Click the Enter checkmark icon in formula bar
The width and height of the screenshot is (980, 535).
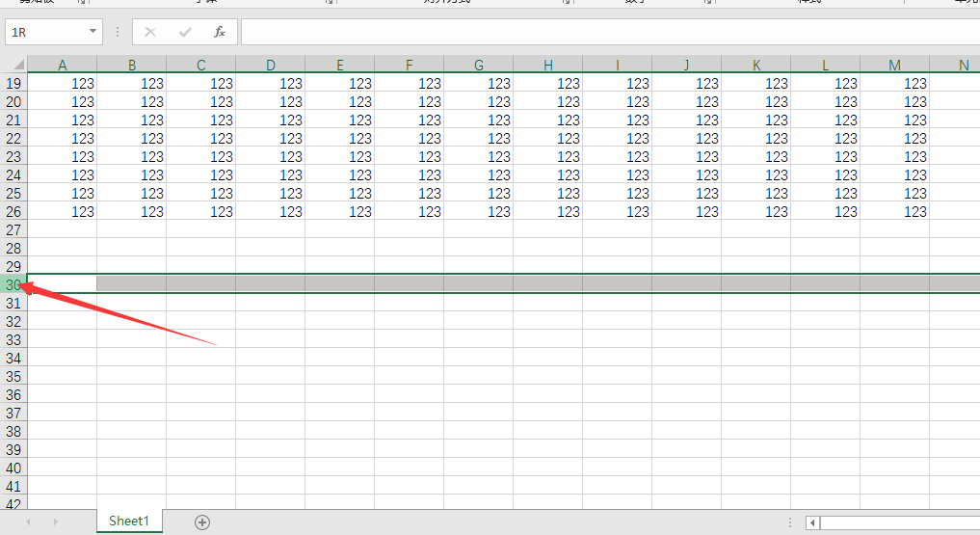click(x=185, y=32)
